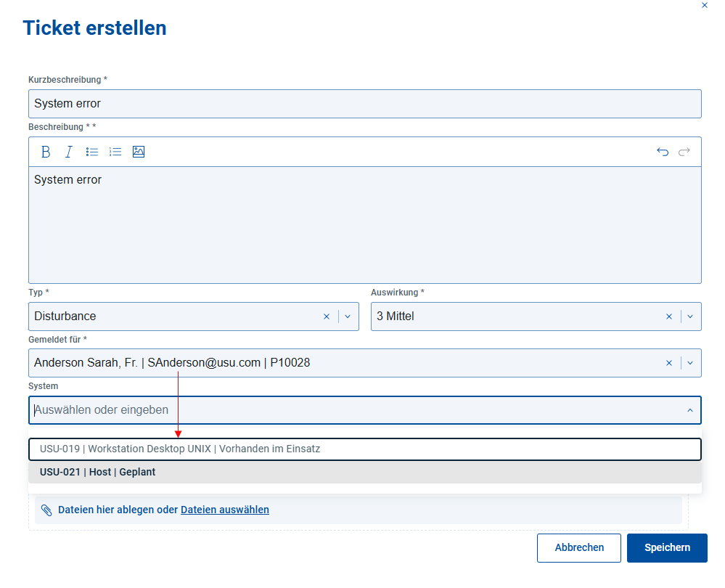
Task: Toggle bold formatting in description editor
Action: coord(45,152)
